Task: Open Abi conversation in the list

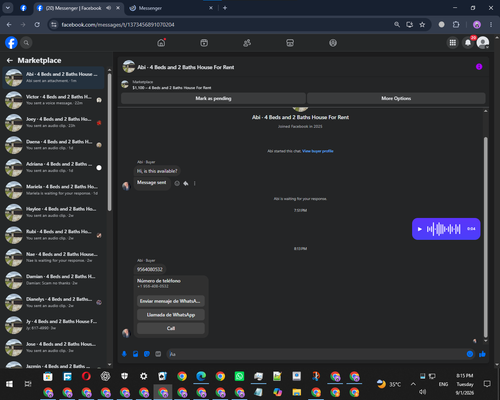Action: (x=53, y=77)
